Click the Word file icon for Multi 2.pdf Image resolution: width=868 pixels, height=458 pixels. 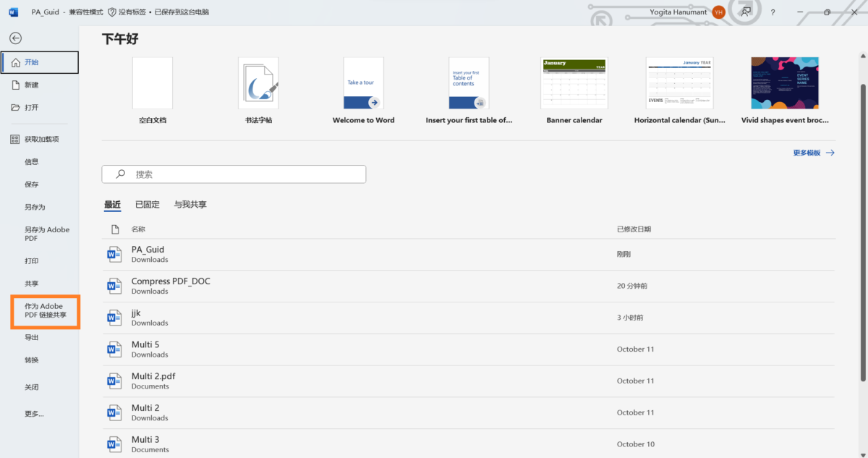pos(114,381)
